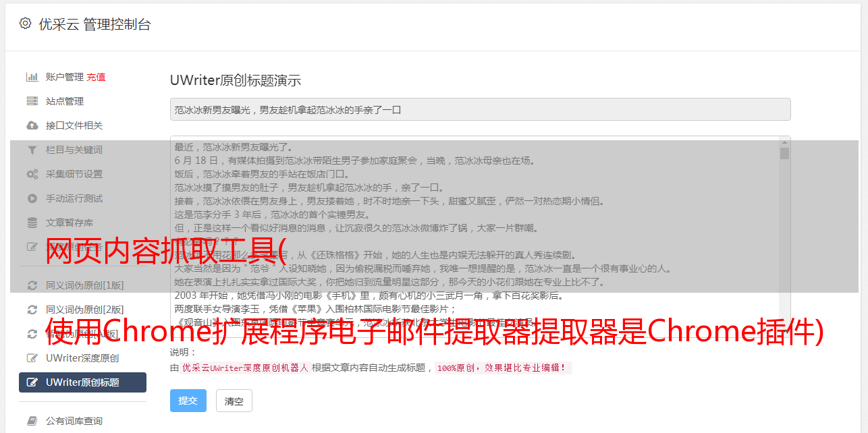This screenshot has width=868, height=433.
Task: Click the bar chart icon for 账户管理
Action: point(32,77)
